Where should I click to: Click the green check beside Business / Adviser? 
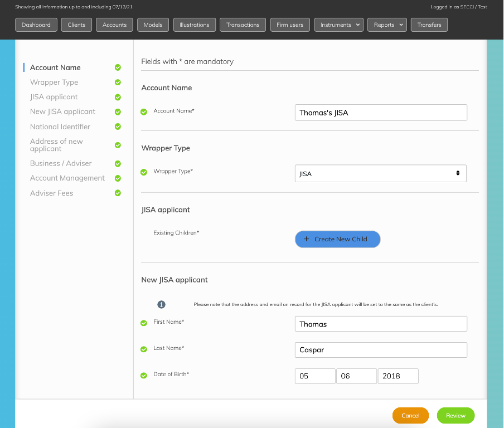[x=117, y=163]
